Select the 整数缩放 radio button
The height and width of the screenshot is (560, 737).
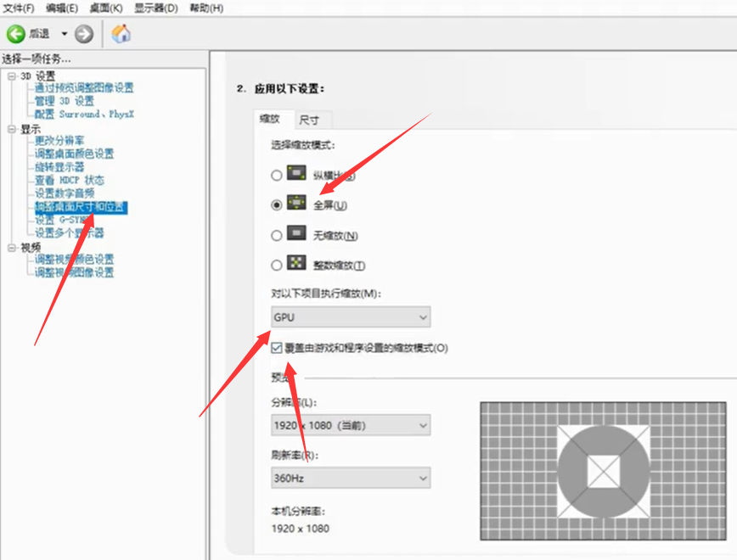pyautogui.click(x=277, y=266)
